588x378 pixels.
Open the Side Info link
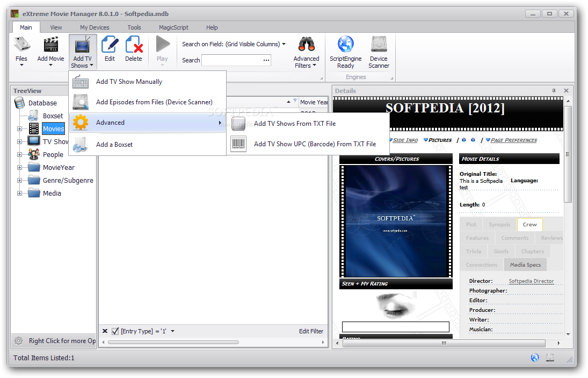tap(405, 140)
